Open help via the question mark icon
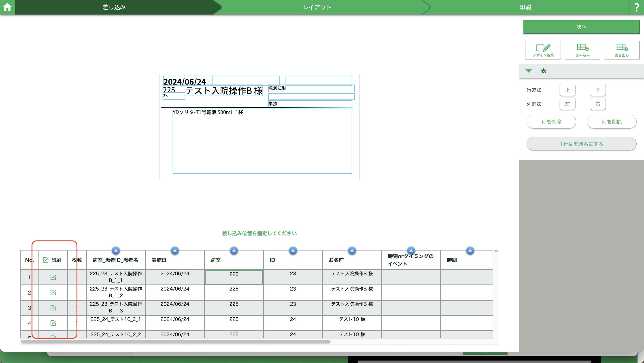The width and height of the screenshot is (644, 363). [636, 8]
